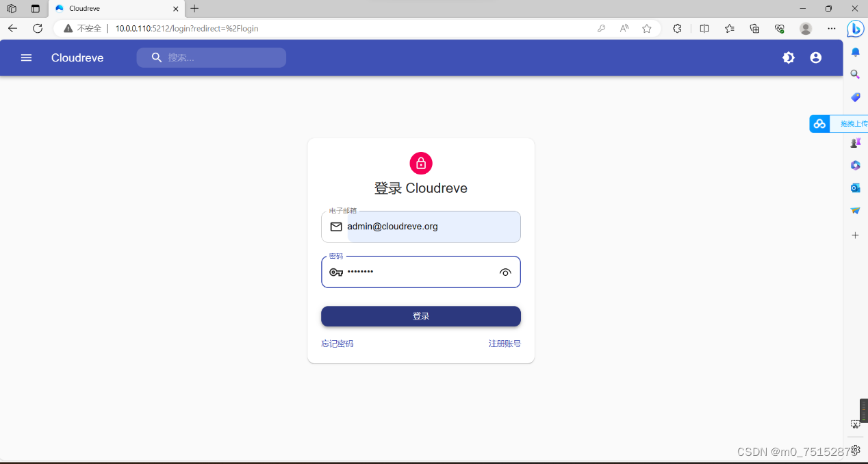Open the sidebar Outlook icon
Screen dimensions: 868x464
[x=855, y=188]
